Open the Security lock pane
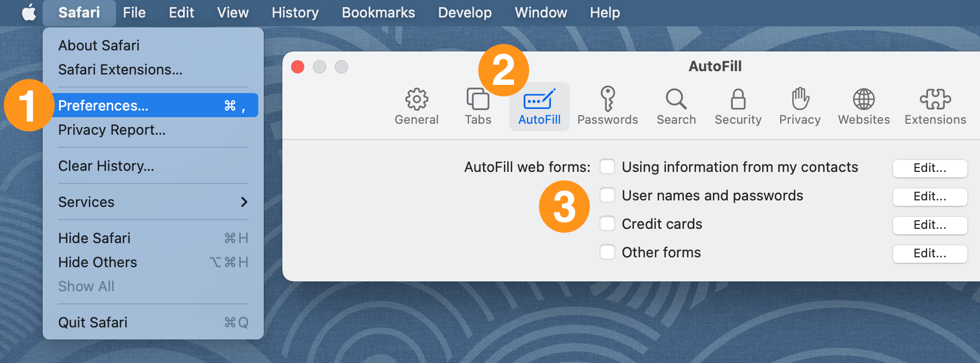The width and height of the screenshot is (980, 363). (x=738, y=107)
